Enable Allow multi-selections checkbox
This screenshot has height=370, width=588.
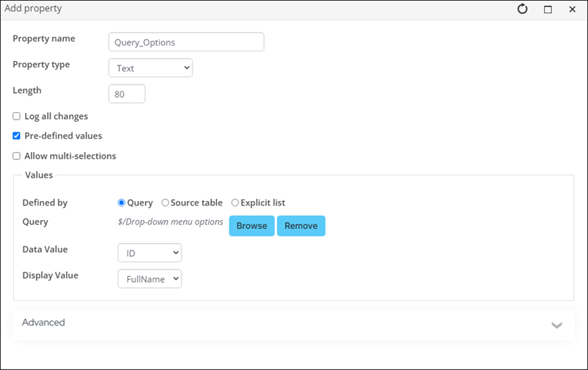click(17, 156)
